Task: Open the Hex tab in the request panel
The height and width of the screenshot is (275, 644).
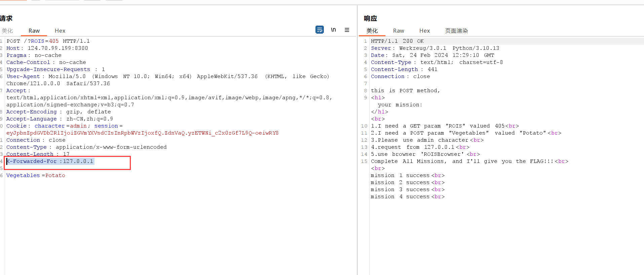Action: tap(60, 31)
